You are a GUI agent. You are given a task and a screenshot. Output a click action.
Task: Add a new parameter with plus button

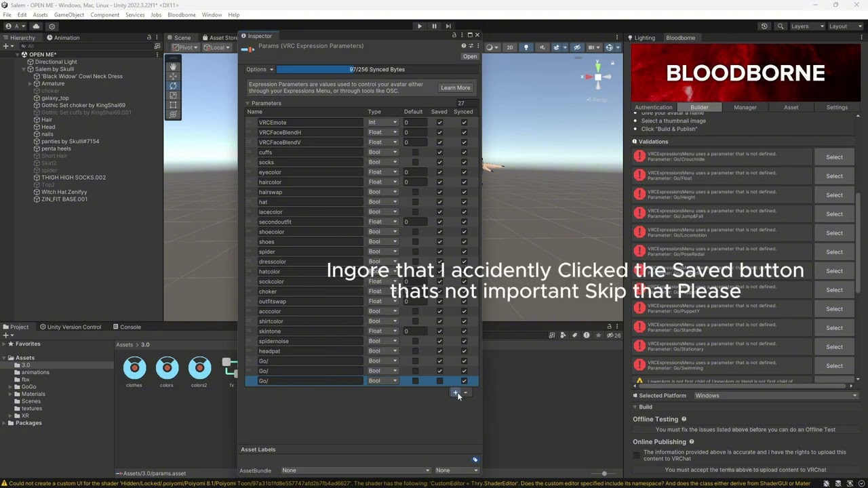pyautogui.click(x=456, y=392)
